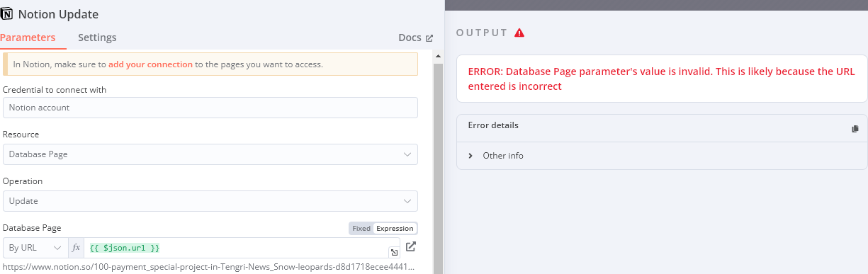Select the Expression mode toggle
The width and height of the screenshot is (868, 274).
click(395, 228)
